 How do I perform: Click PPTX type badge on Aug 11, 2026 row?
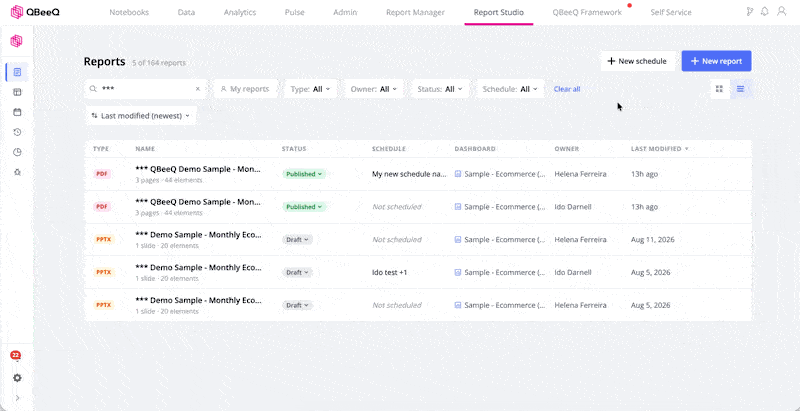(104, 239)
